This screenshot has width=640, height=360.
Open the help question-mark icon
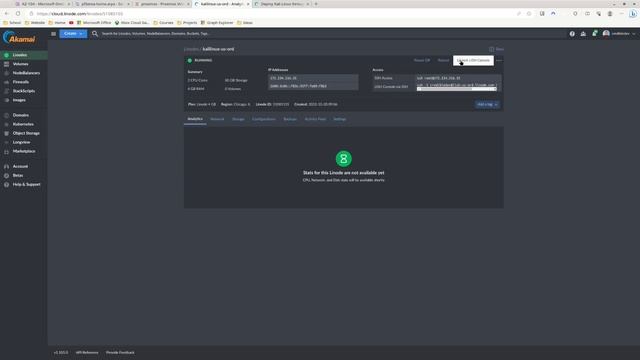572,34
